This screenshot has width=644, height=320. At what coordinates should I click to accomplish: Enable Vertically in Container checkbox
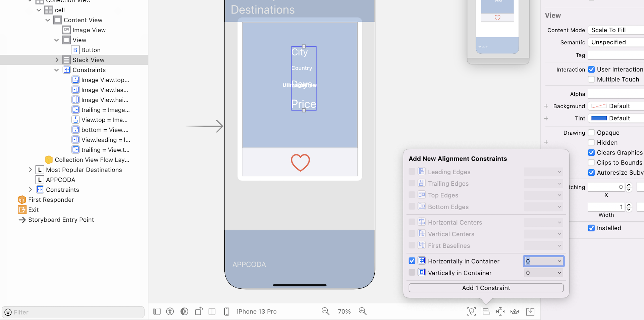coord(412,273)
